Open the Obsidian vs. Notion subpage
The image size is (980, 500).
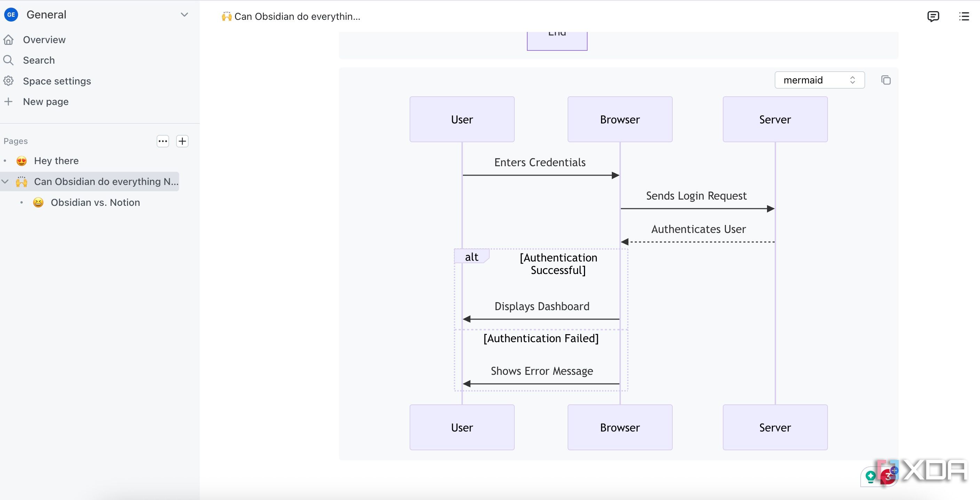pos(95,202)
